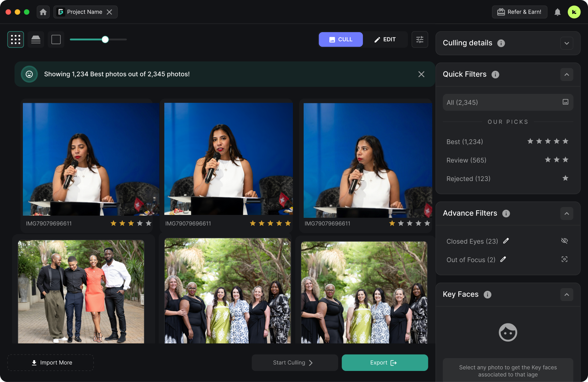588x382 pixels.
Task: Switch to grid view layout
Action: (x=16, y=40)
